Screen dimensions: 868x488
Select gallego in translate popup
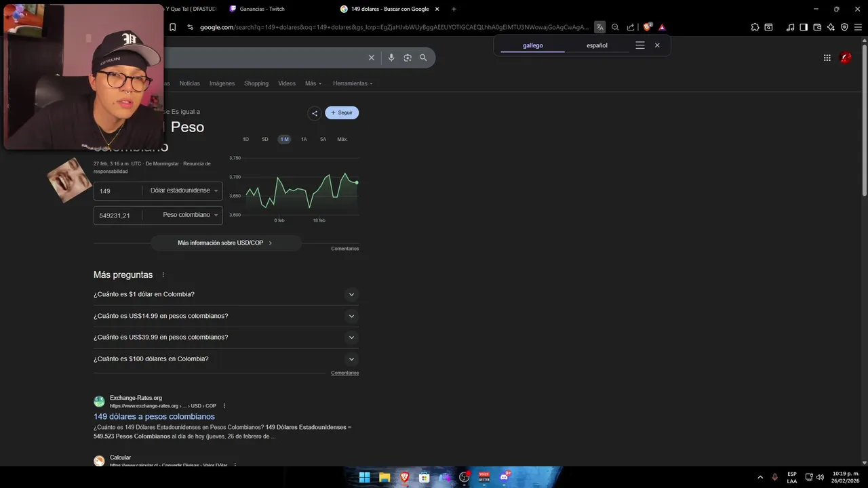click(x=533, y=45)
